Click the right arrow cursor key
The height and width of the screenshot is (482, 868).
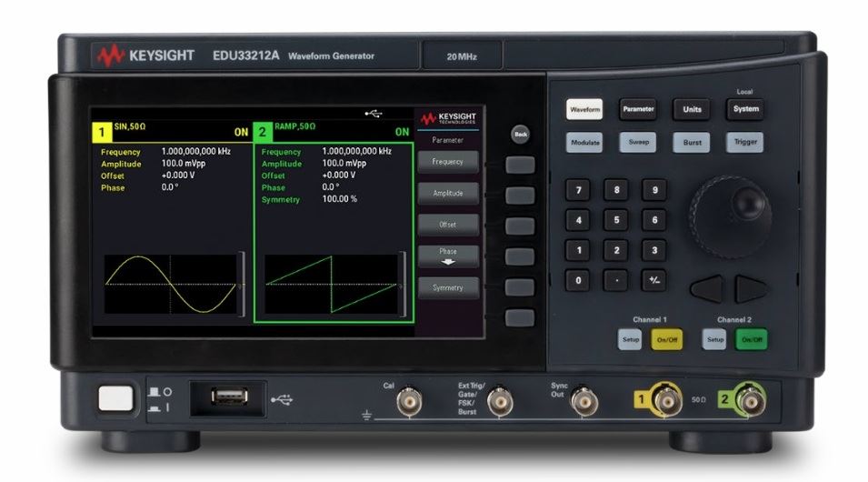[x=751, y=288]
